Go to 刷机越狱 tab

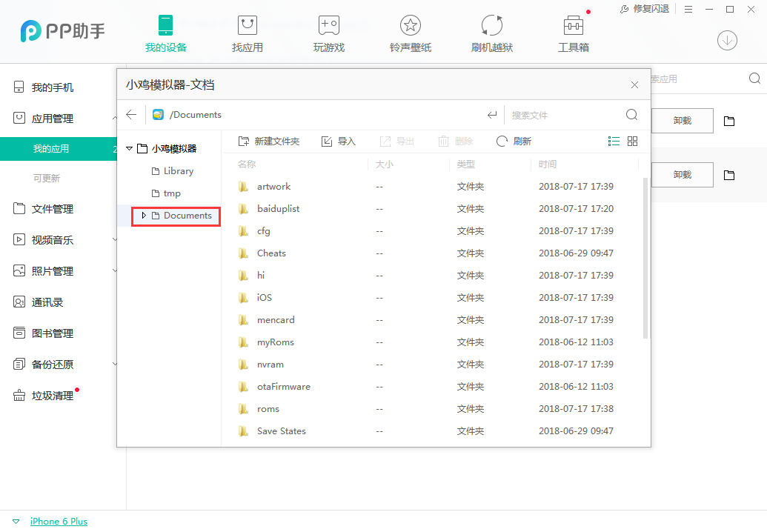[x=491, y=34]
